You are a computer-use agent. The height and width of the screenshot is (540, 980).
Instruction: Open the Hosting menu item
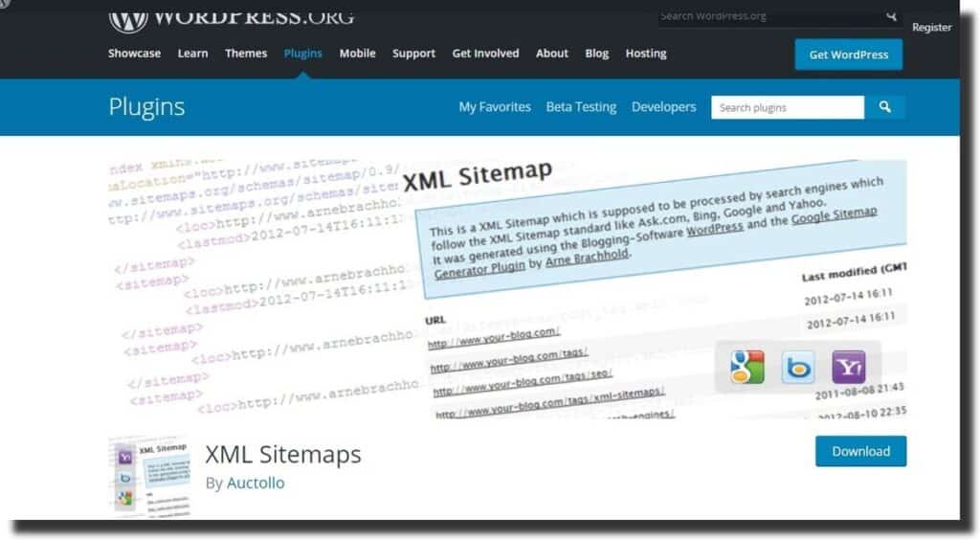coord(646,54)
